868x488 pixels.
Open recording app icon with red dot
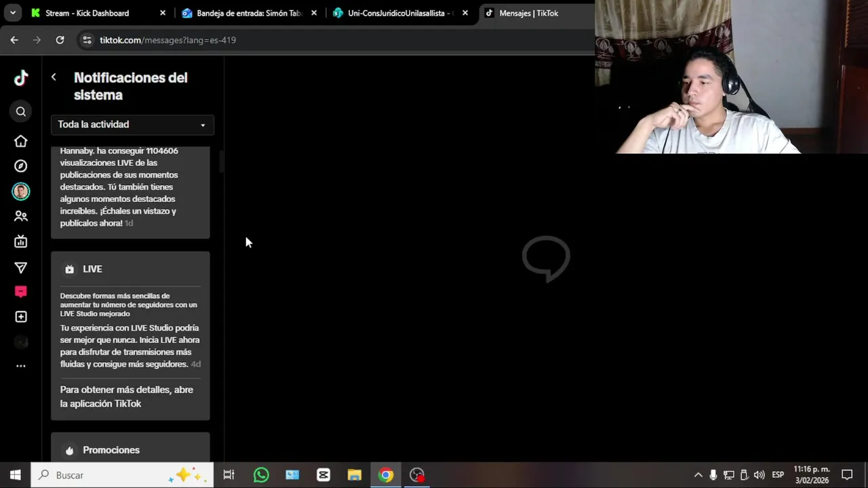click(417, 475)
